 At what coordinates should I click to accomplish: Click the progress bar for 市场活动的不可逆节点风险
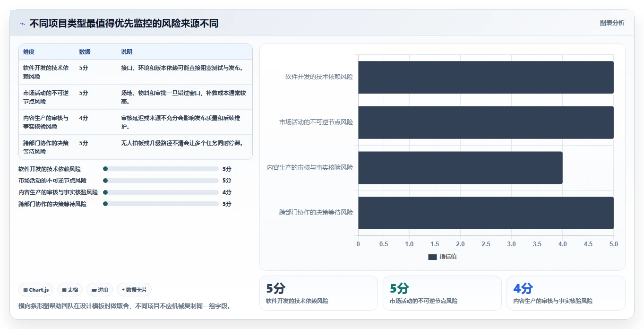(x=161, y=181)
